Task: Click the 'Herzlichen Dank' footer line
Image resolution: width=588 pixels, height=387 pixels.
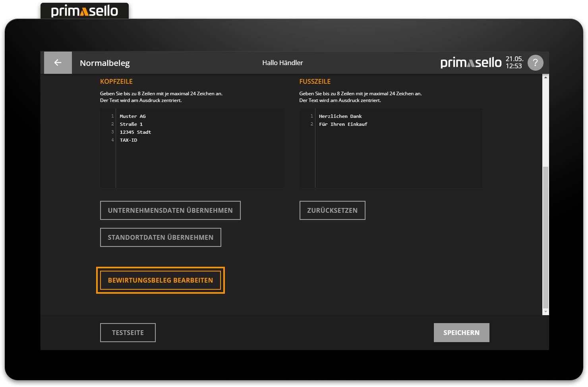Action: (340, 116)
